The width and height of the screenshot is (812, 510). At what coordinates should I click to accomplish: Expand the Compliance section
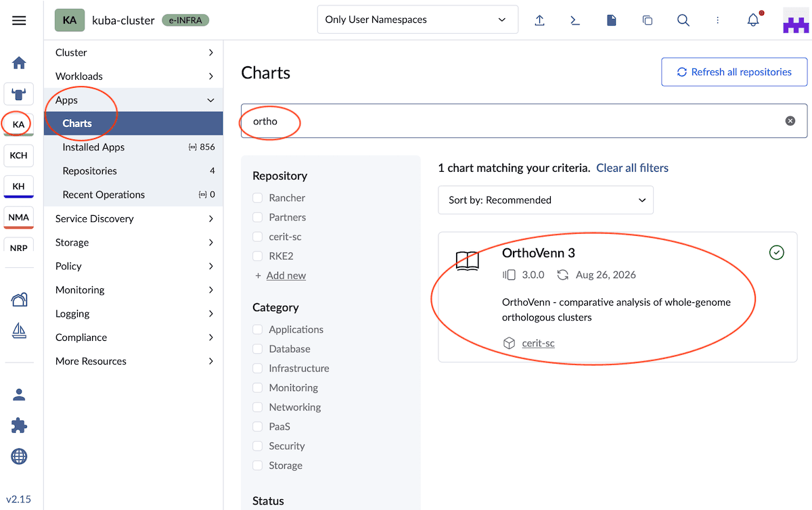pyautogui.click(x=133, y=337)
